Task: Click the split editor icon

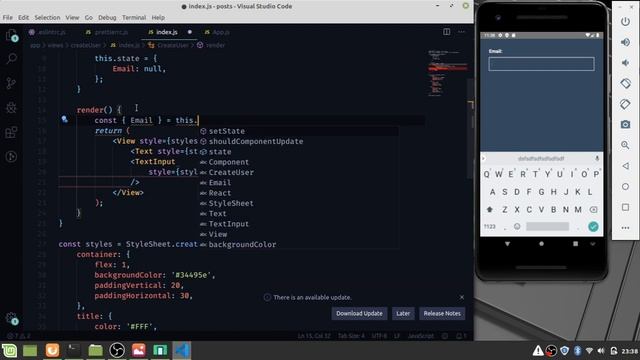Action: [x=447, y=32]
